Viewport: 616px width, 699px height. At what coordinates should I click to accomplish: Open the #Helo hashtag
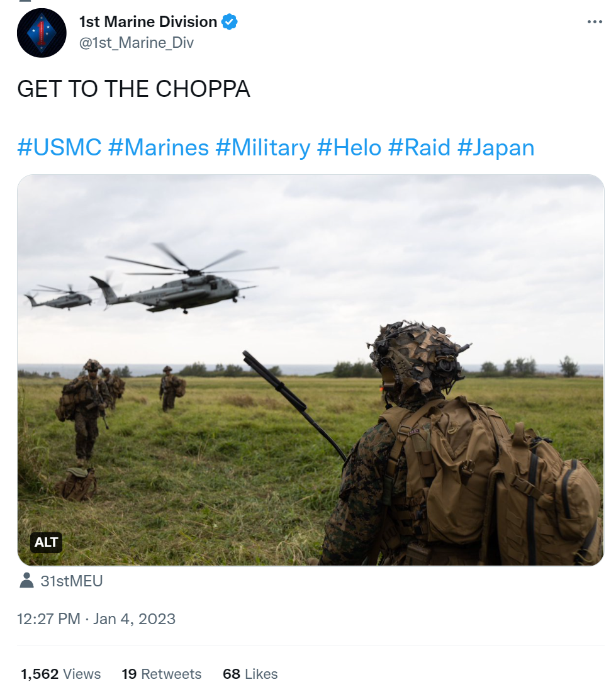[x=349, y=148]
